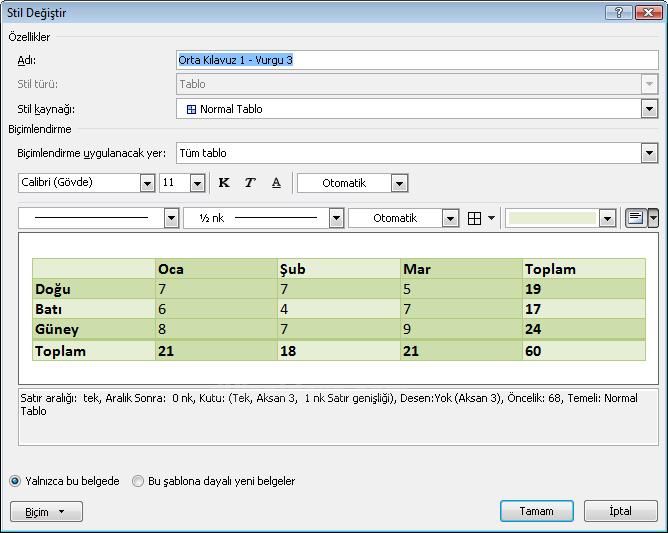Click the Adı style name field
This screenshot has width=668, height=533.
417,60
